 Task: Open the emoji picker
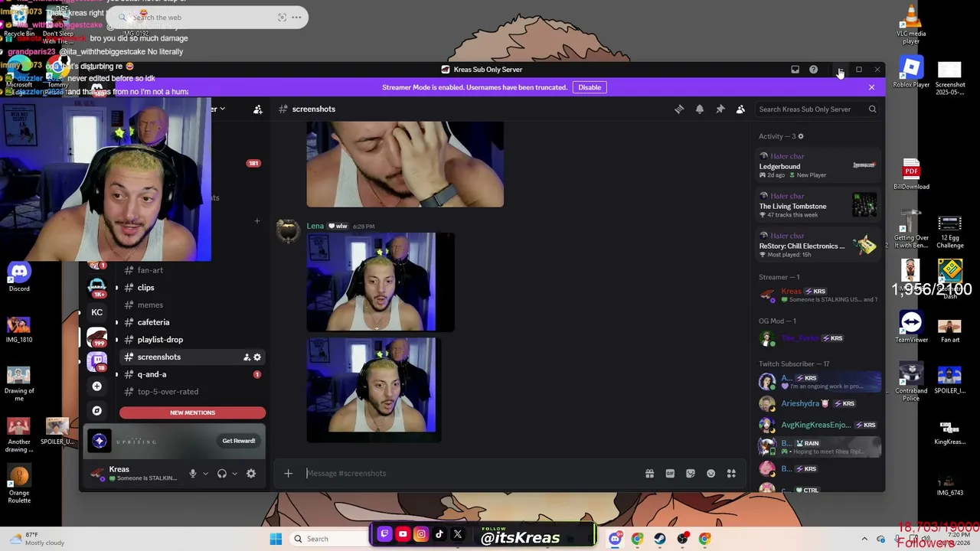[x=710, y=473]
